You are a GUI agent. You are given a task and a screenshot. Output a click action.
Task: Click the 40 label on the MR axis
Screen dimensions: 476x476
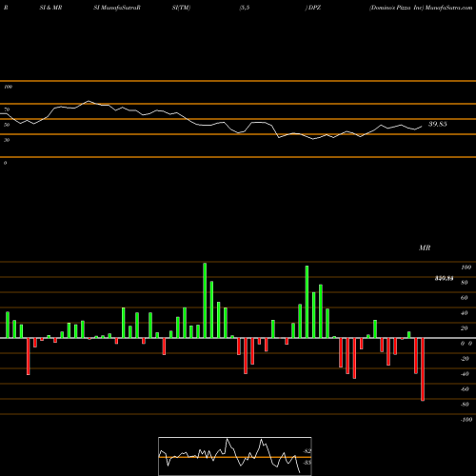tap(465, 313)
